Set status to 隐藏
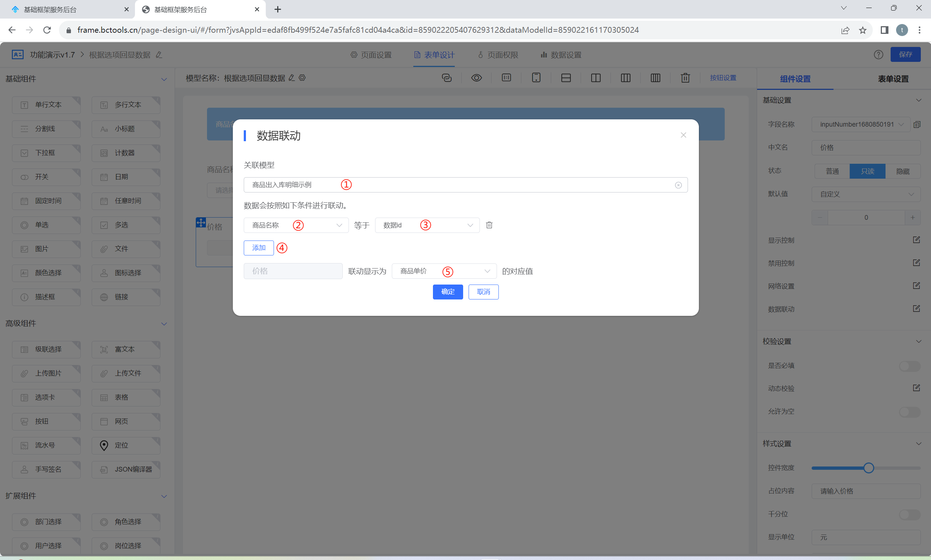931x560 pixels. (x=903, y=171)
